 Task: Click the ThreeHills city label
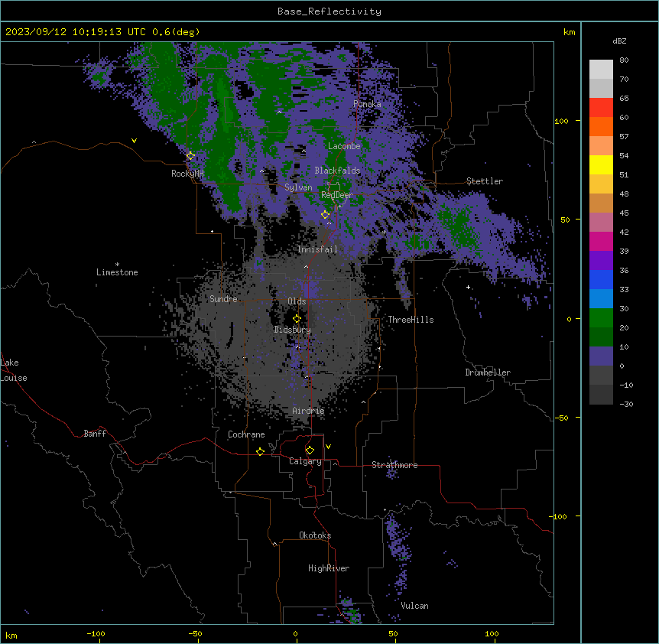point(411,320)
